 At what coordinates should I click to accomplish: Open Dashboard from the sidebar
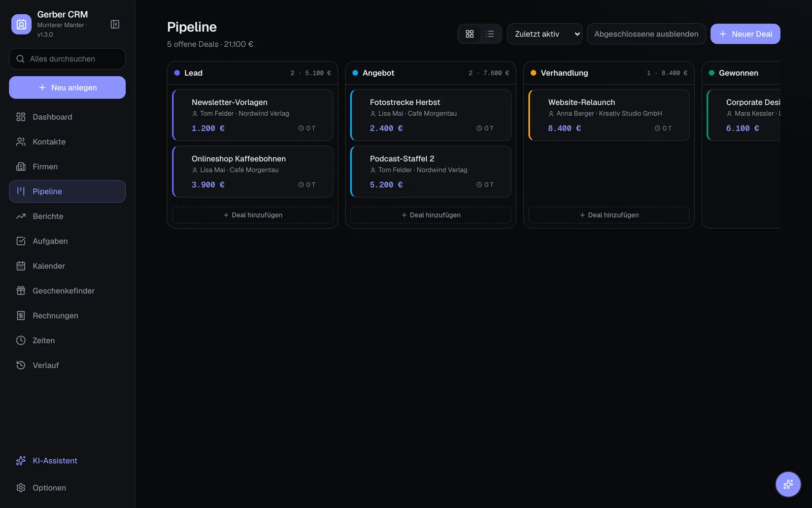click(x=67, y=117)
